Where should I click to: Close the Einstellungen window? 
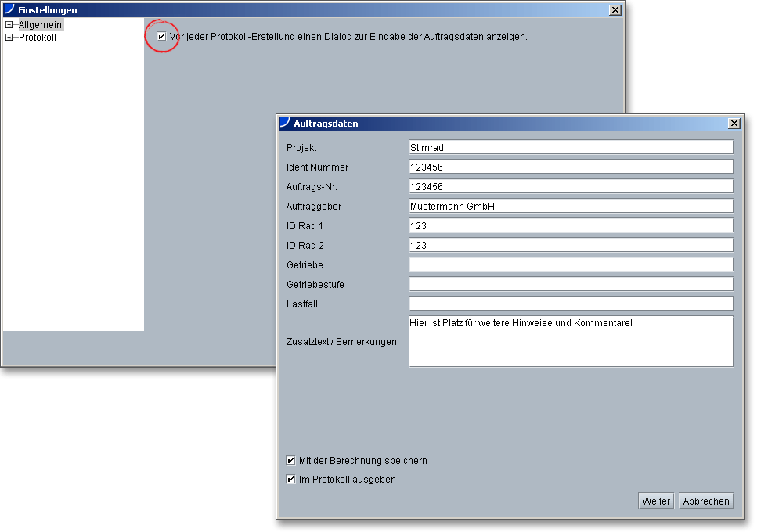pyautogui.click(x=615, y=9)
